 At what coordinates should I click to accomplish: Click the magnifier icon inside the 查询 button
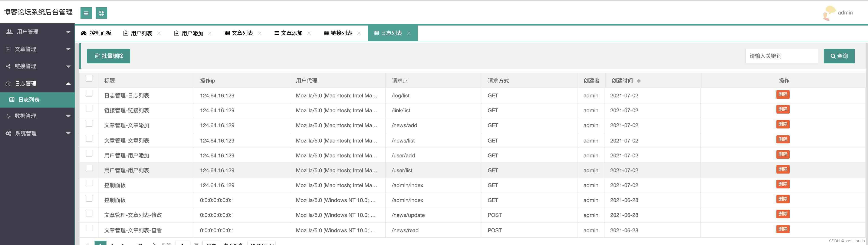833,56
